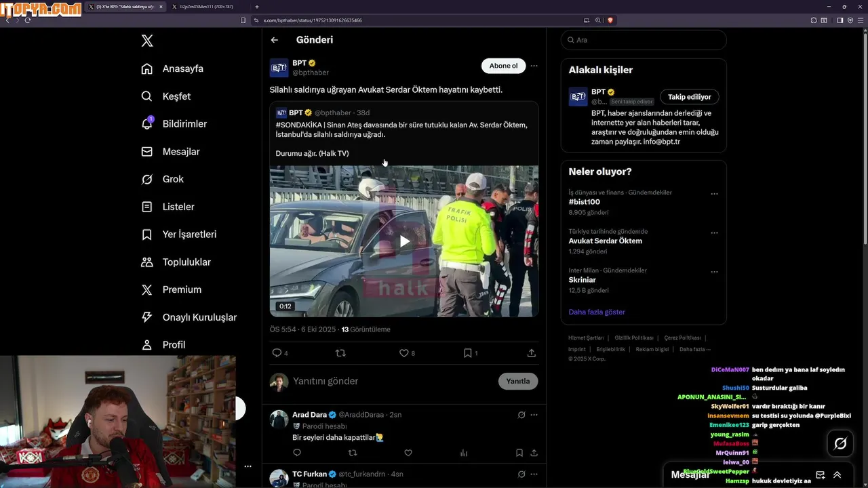
Task: Open BPT profile avatar in post header
Action: [279, 68]
